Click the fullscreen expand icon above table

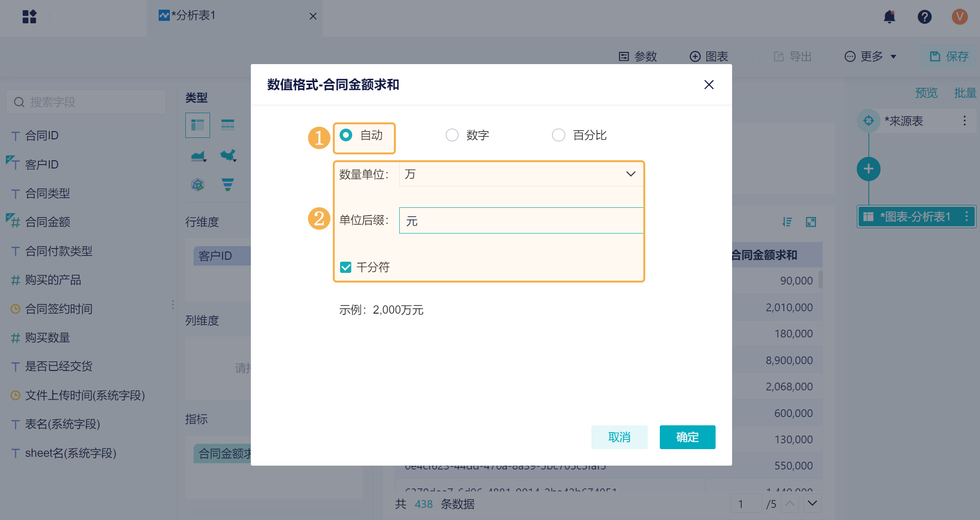tap(811, 222)
